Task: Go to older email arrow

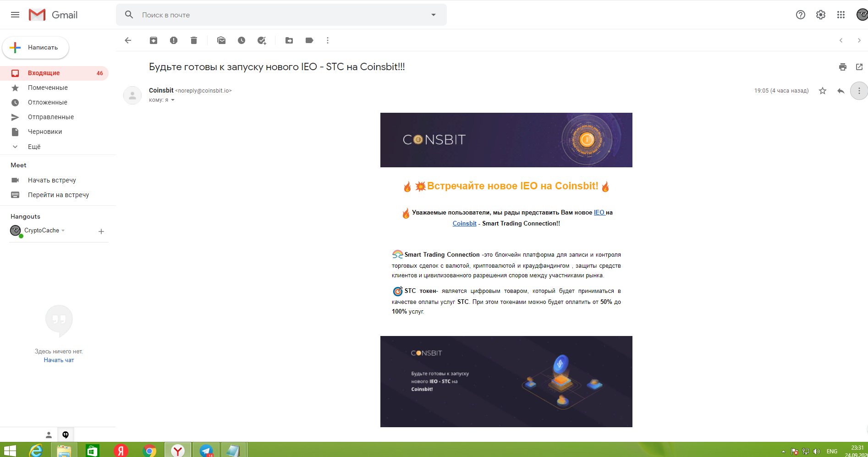Action: 859,40
